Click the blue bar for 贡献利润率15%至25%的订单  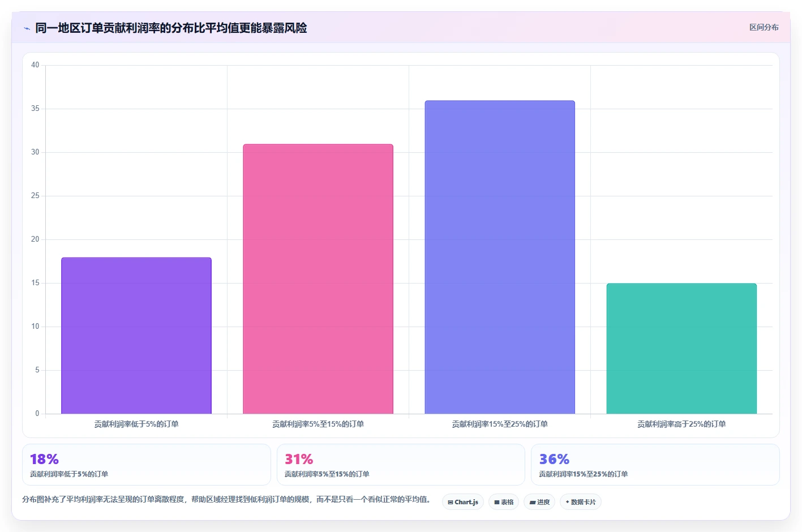pos(500,257)
